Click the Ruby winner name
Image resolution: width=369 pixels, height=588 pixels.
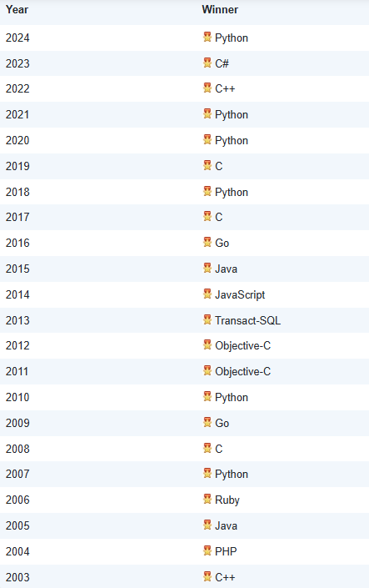pos(227,500)
